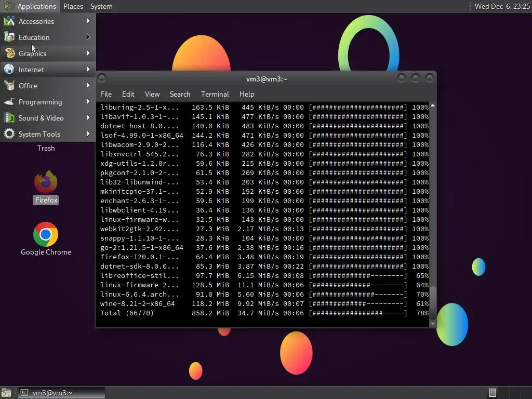Click the show desktop icon in bottom panel
Viewport: 532px width, 399px height.
click(6, 393)
